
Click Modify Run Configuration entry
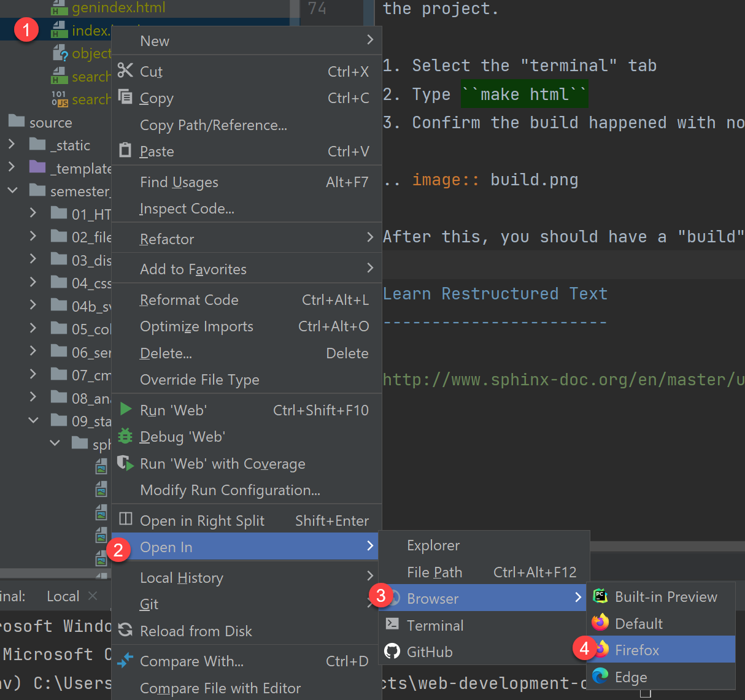click(x=246, y=490)
